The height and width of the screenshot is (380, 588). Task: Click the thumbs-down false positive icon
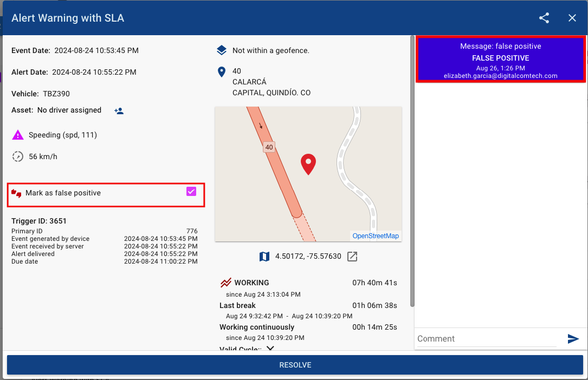click(16, 193)
